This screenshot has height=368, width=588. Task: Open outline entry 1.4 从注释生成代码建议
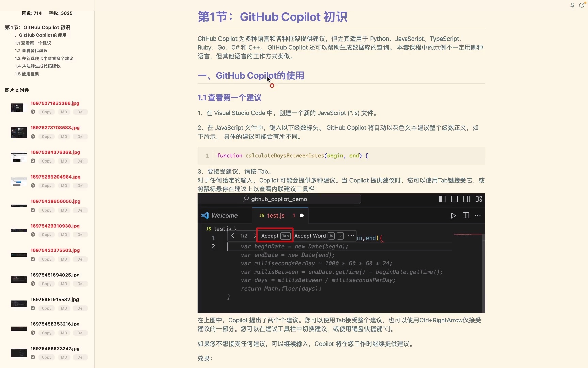[x=37, y=66]
